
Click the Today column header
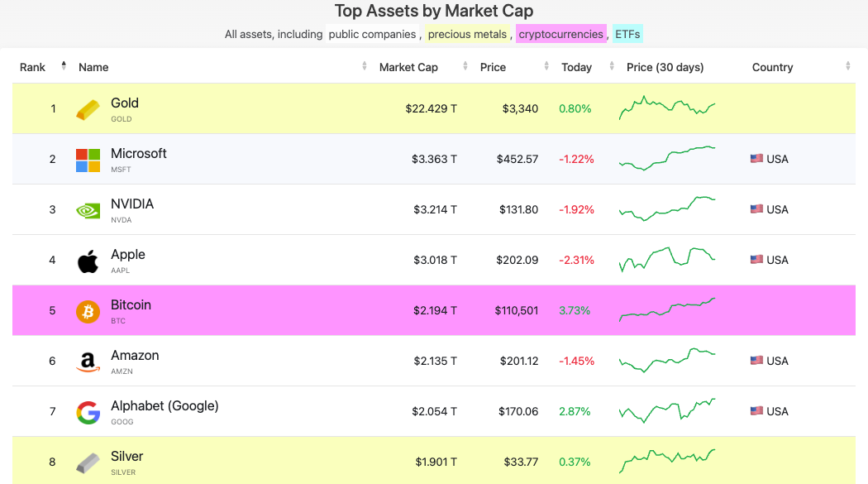(576, 67)
